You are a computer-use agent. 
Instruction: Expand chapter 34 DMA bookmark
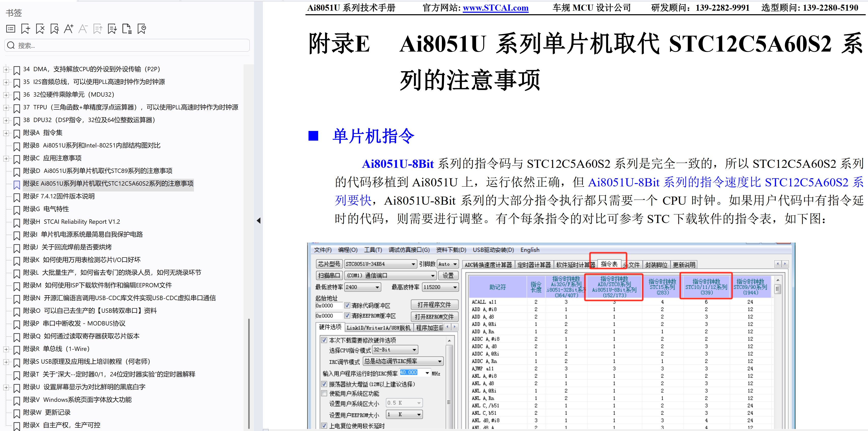(x=6, y=70)
